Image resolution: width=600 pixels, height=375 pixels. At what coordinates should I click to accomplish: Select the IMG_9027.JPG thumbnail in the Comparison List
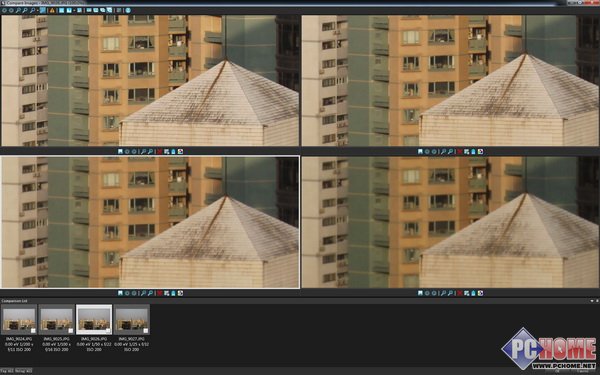tap(132, 319)
